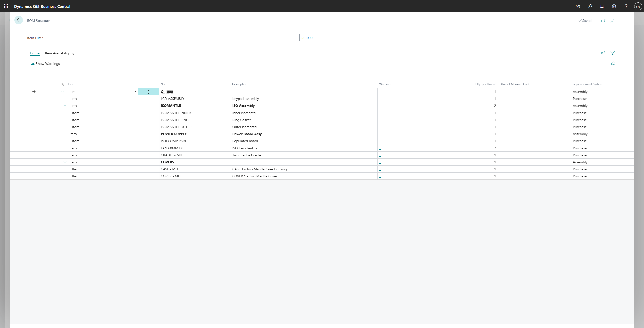
Task: Open the notifications bell
Action: (602, 6)
